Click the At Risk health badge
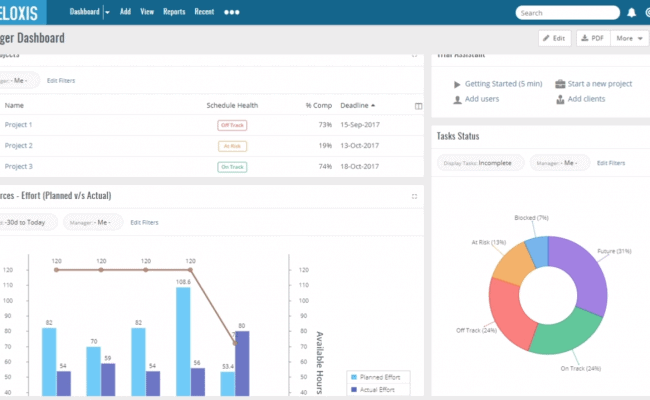Viewport: 650px width, 400px height. (232, 146)
